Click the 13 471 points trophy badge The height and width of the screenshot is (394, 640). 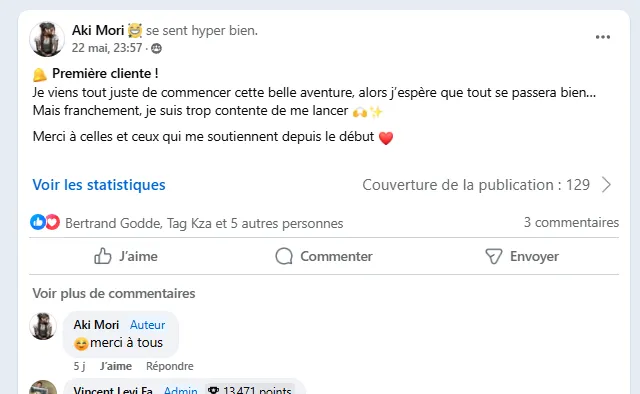click(x=250, y=390)
